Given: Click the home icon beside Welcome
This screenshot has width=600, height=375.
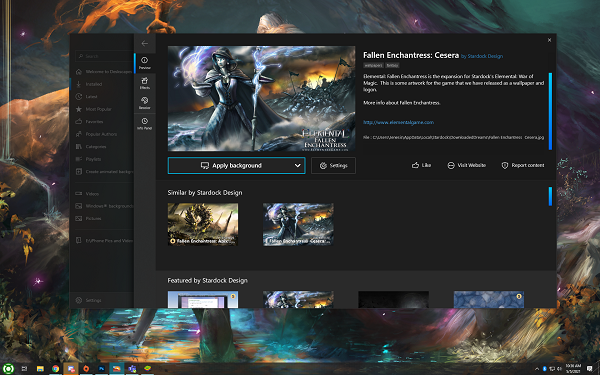Looking at the screenshot, I should pos(79,72).
